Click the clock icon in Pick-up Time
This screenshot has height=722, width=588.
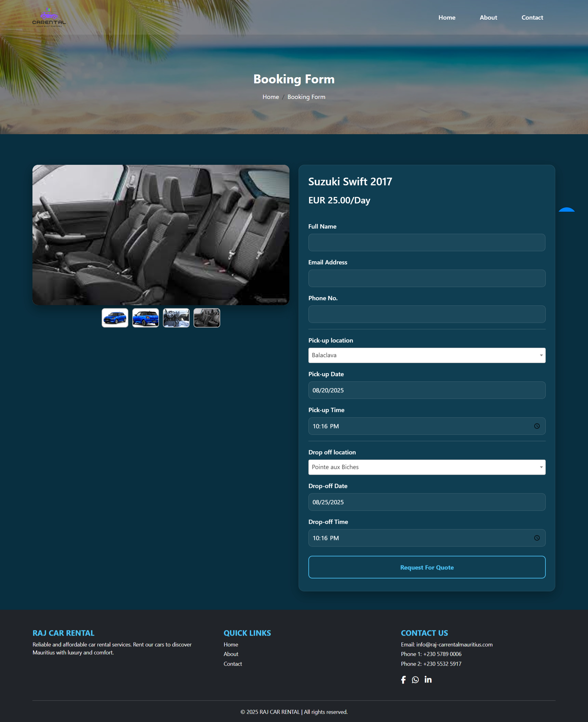(x=537, y=426)
